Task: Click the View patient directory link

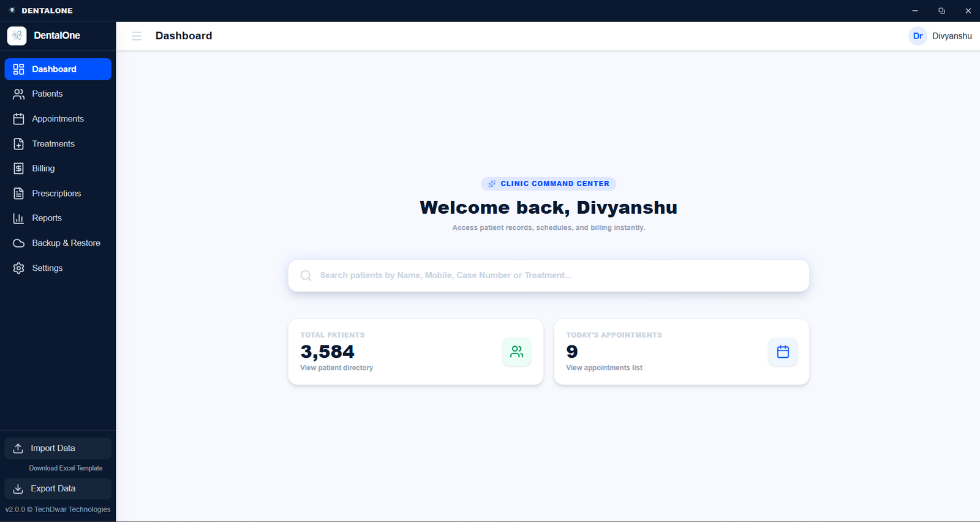Action: coord(336,368)
